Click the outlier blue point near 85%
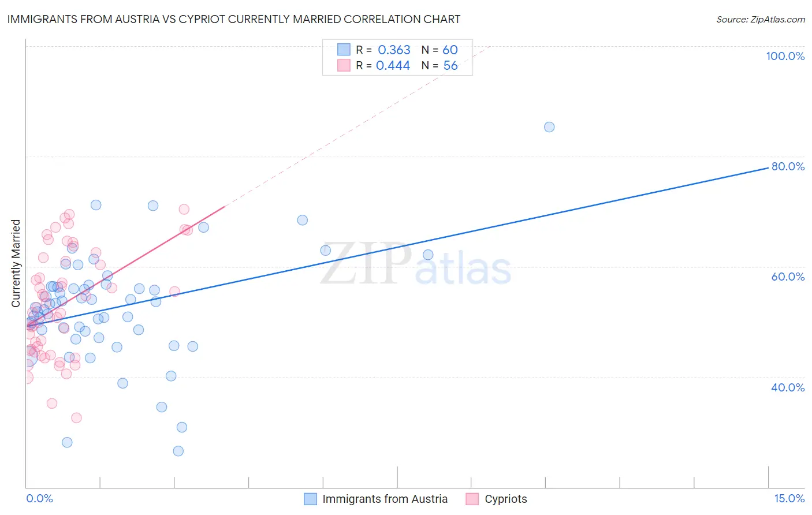 point(549,127)
